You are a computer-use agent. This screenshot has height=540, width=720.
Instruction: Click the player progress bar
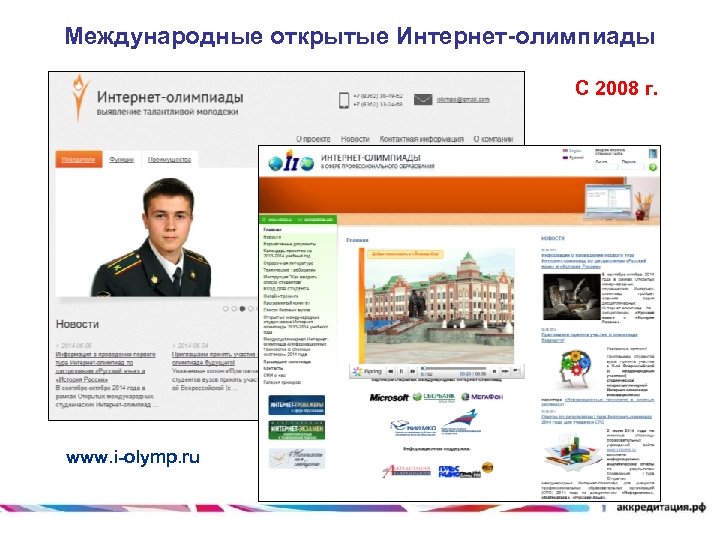(x=453, y=368)
